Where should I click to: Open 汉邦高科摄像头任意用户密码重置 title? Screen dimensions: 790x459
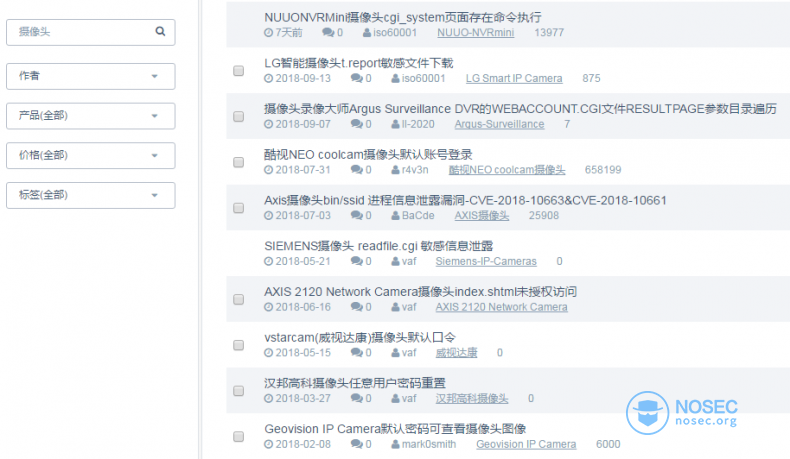355,383
